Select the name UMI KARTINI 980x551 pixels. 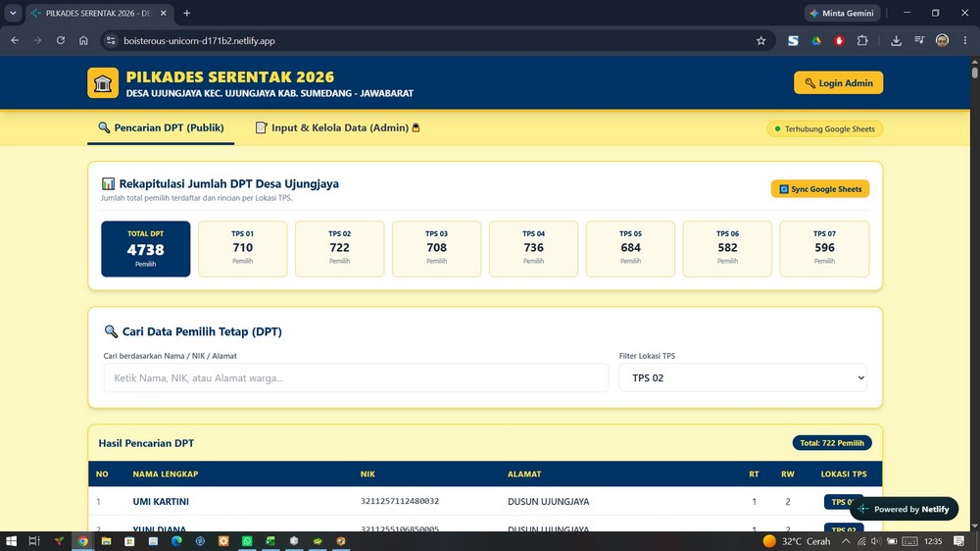click(161, 502)
